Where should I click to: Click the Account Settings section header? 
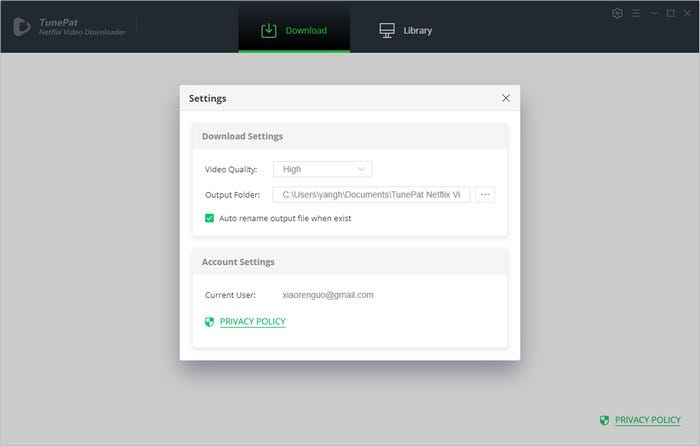(x=350, y=262)
